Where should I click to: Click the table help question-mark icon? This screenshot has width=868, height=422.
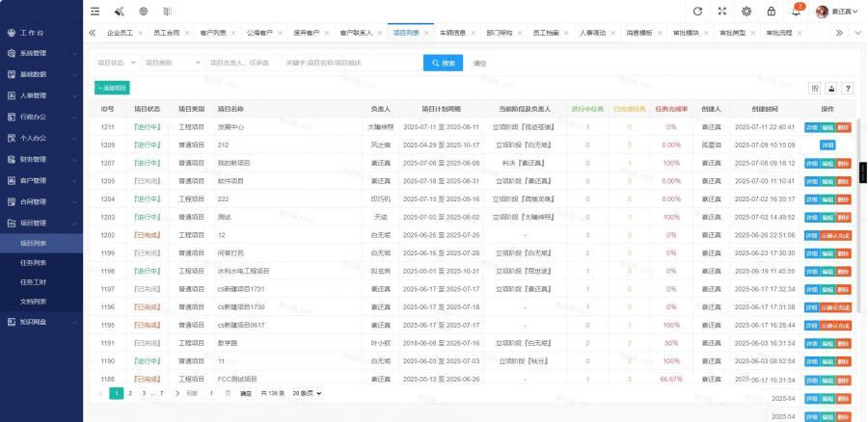(848, 89)
